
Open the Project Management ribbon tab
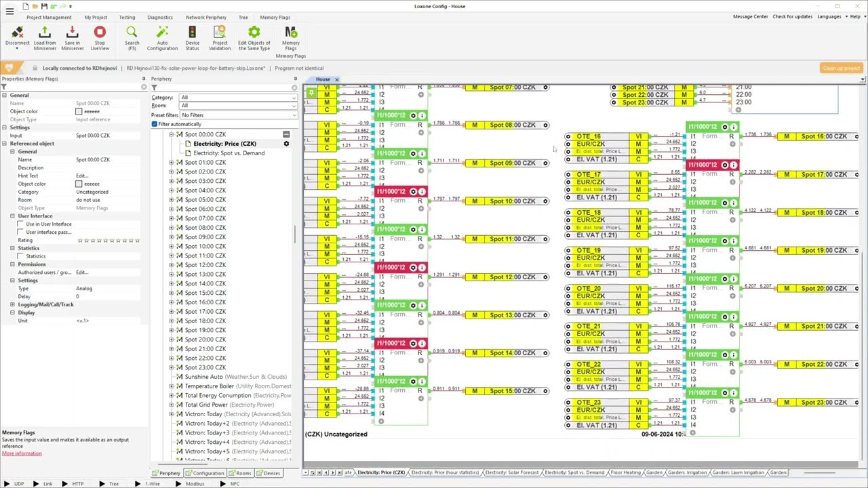click(x=49, y=17)
